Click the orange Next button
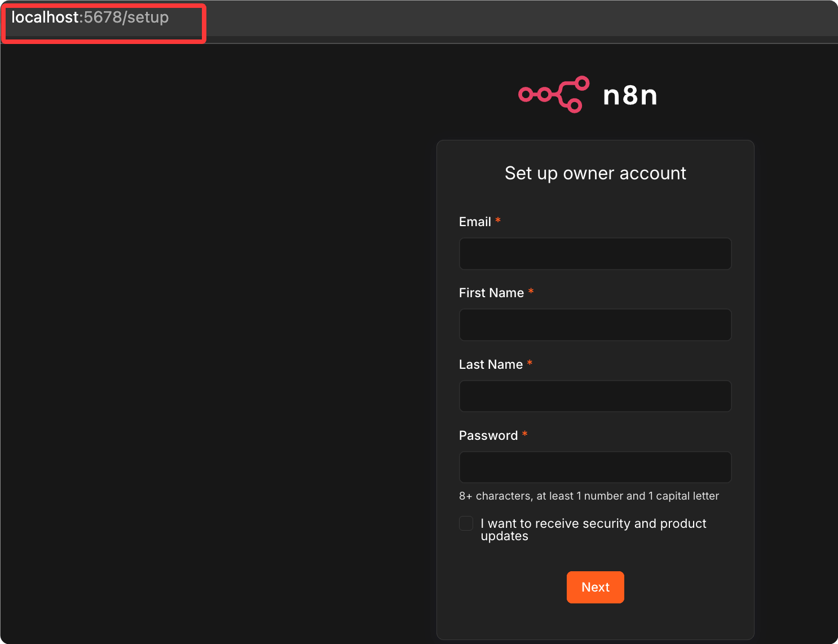Viewport: 838px width, 644px height. [x=596, y=587]
